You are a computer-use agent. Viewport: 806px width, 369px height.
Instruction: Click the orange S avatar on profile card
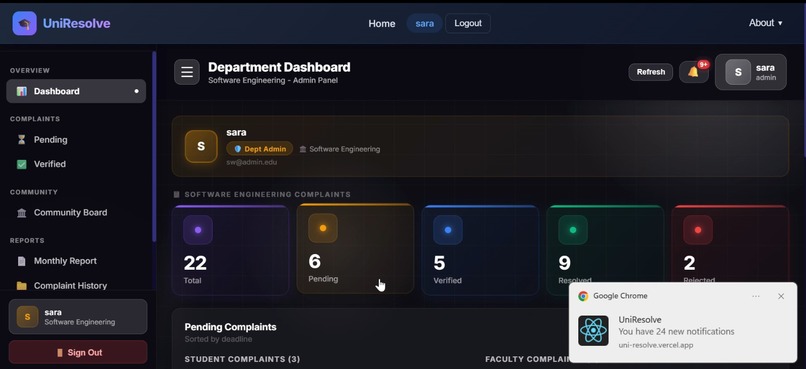click(x=201, y=146)
